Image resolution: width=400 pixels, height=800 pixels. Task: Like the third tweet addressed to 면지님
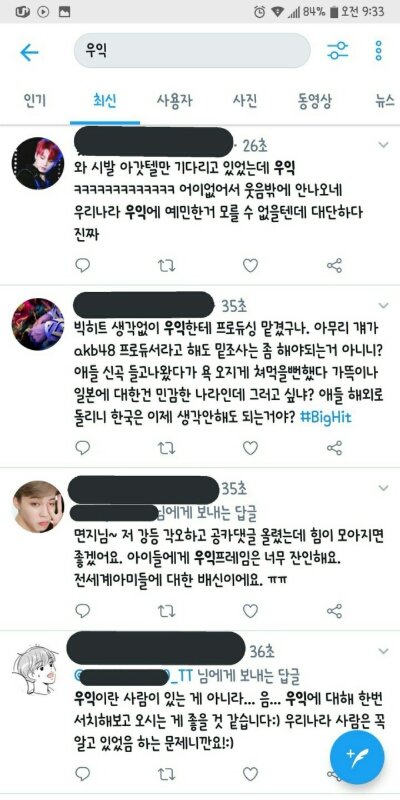coord(250,611)
